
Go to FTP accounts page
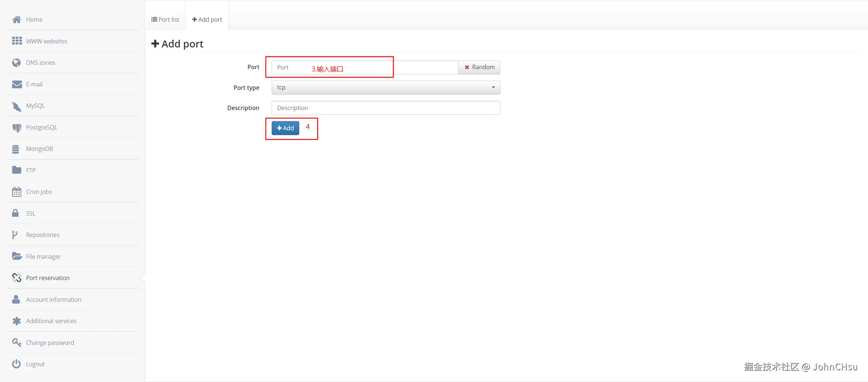(31, 170)
